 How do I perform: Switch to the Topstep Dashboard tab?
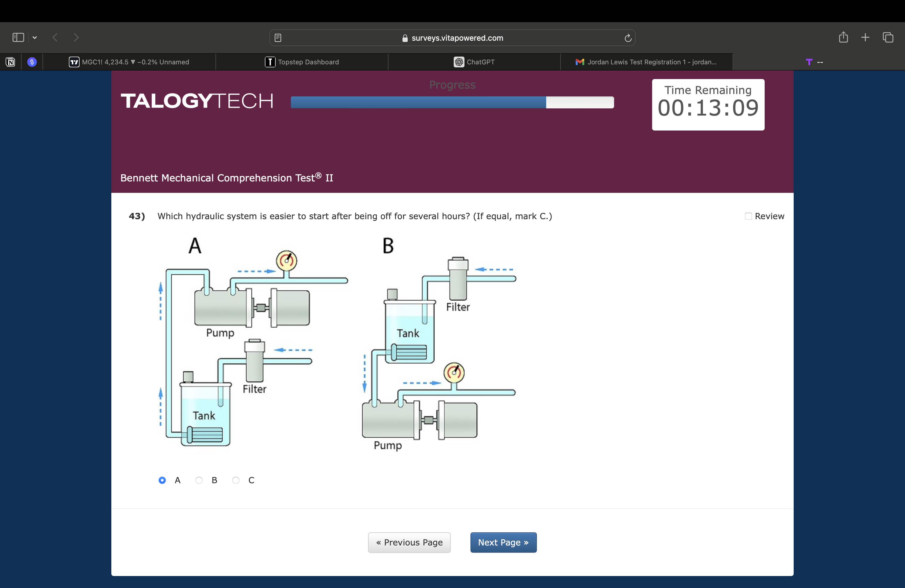point(302,62)
